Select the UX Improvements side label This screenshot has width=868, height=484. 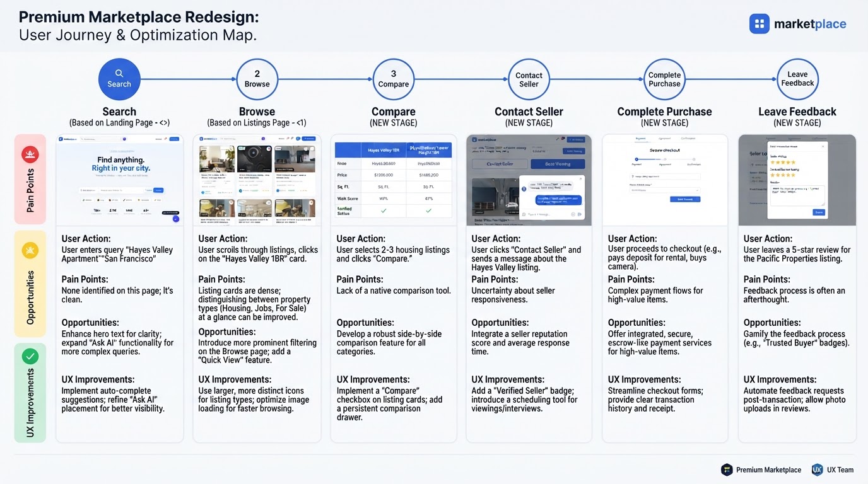(30, 403)
